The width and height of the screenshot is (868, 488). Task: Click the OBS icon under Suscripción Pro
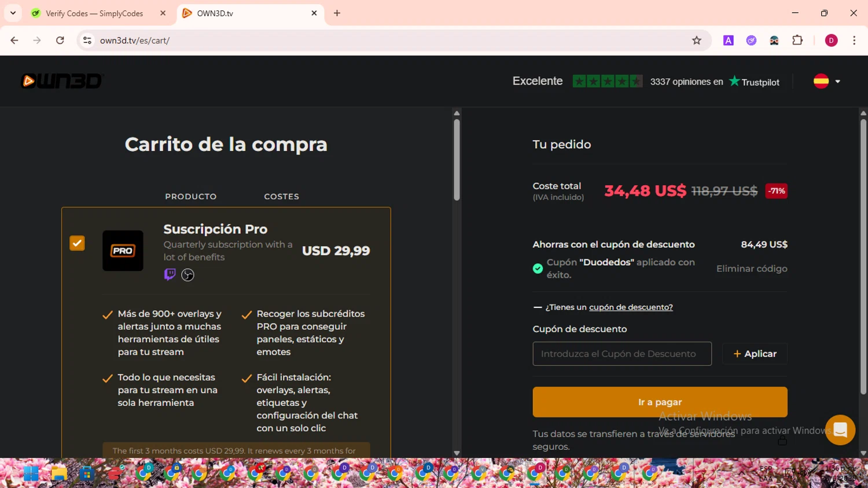187,275
